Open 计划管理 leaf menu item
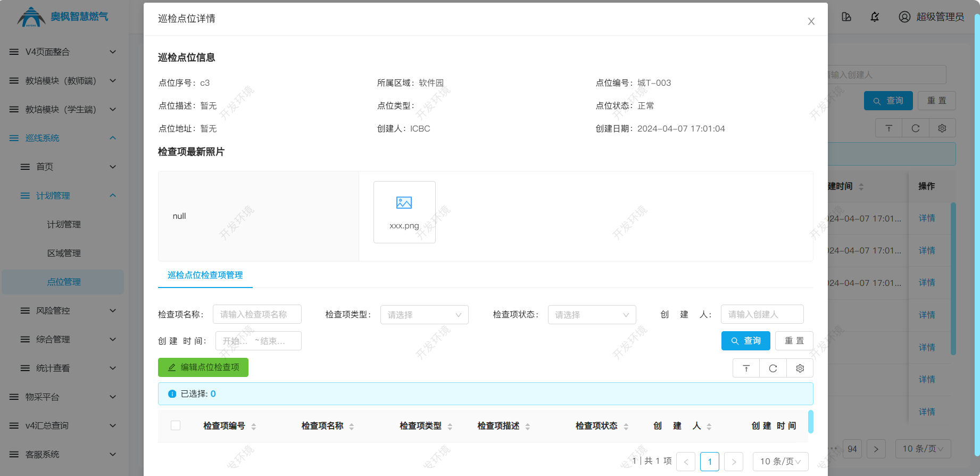 tap(63, 224)
